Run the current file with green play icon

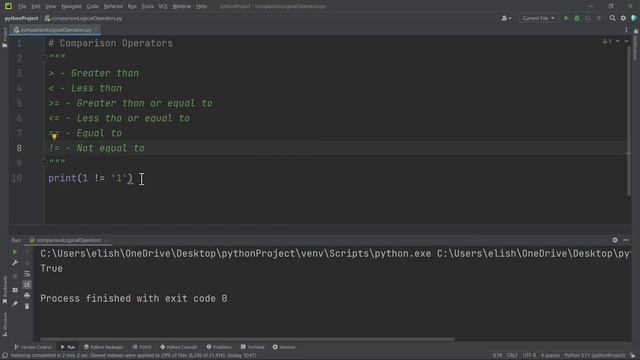[566, 18]
